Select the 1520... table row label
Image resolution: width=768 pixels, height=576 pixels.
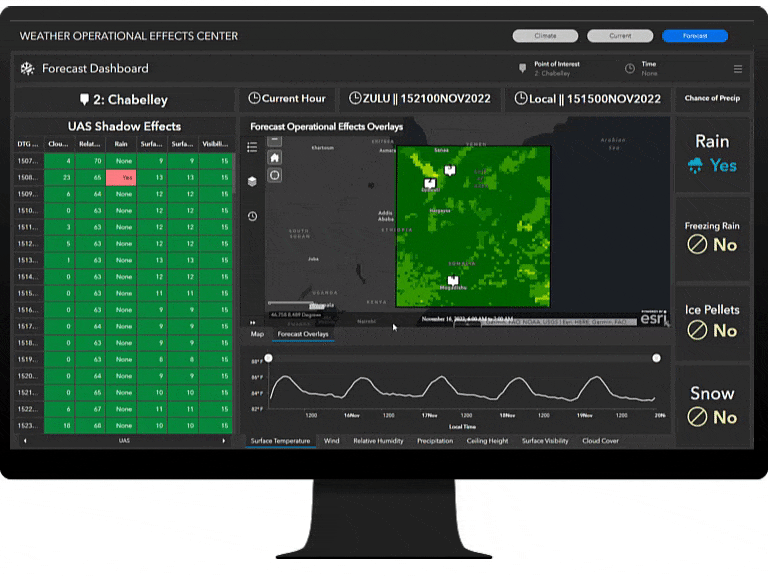[x=28, y=376]
